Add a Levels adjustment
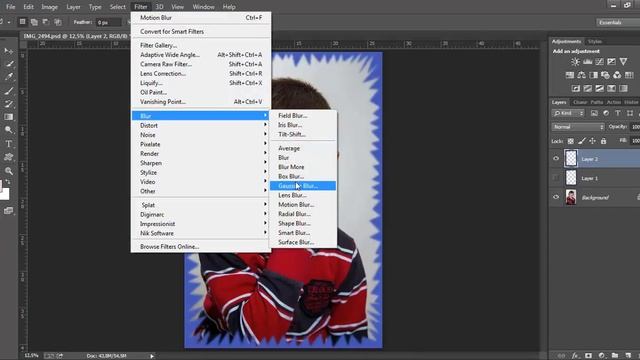 (587, 62)
